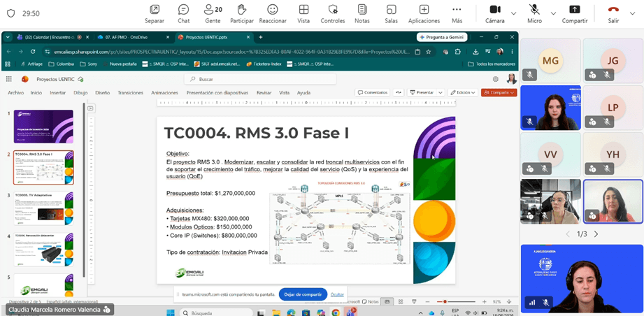The image size is (644, 316).
Task: Open a new browser tab
Action: point(260,37)
